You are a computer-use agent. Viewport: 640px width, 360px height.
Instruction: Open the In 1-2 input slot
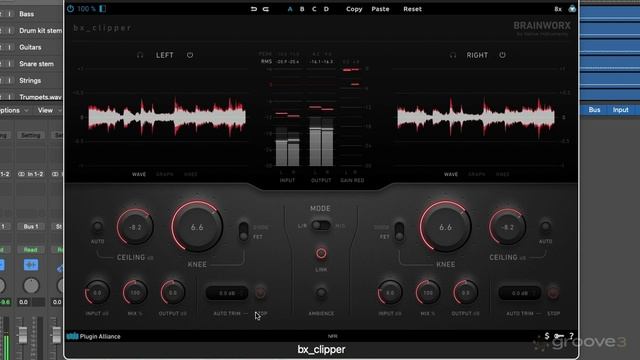(31, 174)
